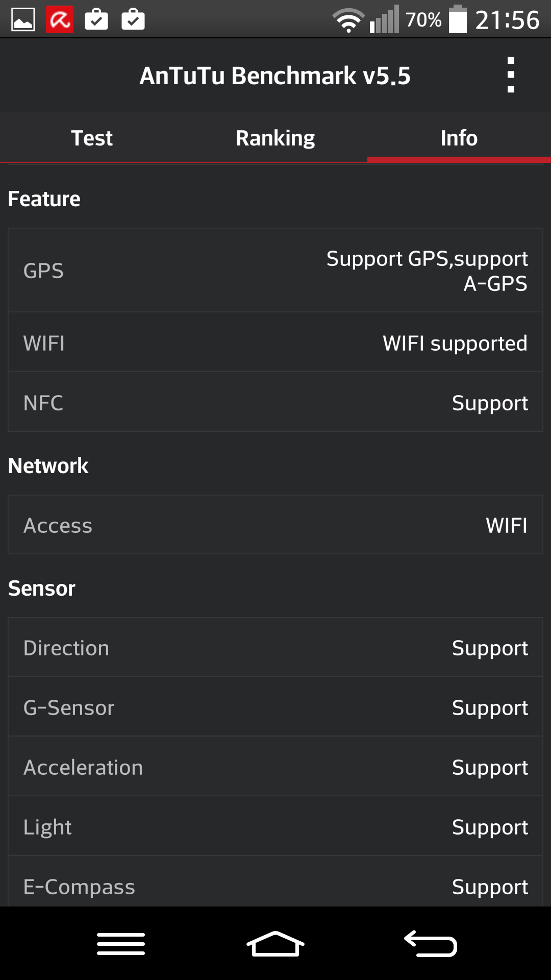Tap the WIFI supported row
The width and height of the screenshot is (551, 980).
(275, 343)
